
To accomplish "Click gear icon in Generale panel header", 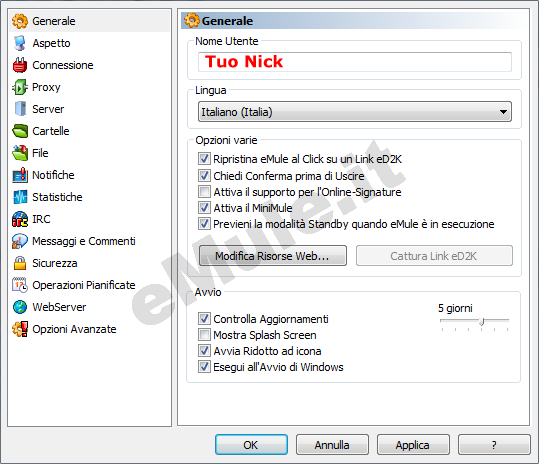I will pos(191,20).
